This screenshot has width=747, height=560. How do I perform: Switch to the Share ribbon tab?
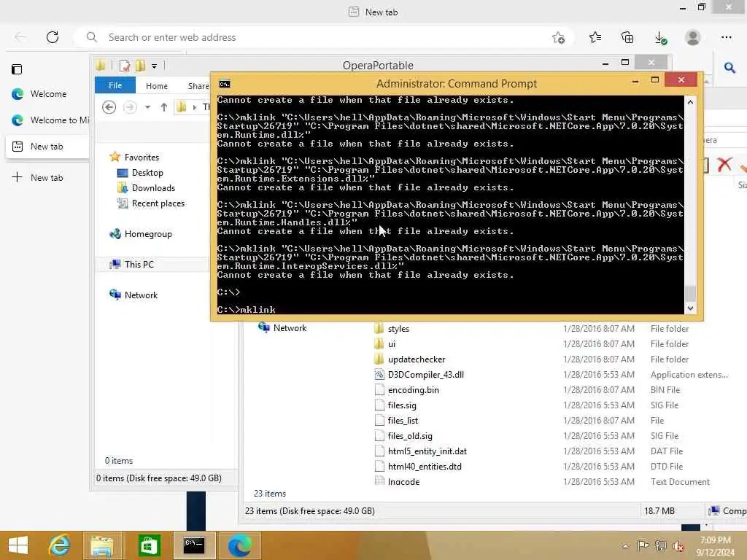198,86
